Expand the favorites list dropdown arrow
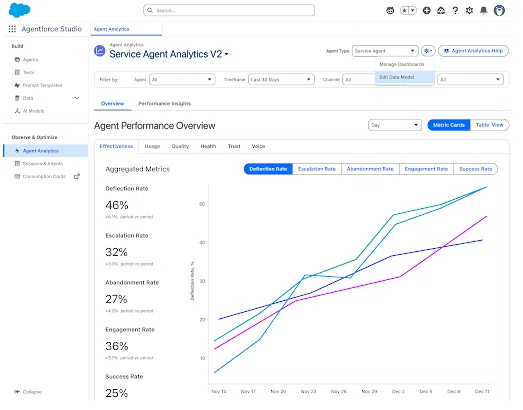This screenshot has width=523, height=410. [413, 11]
